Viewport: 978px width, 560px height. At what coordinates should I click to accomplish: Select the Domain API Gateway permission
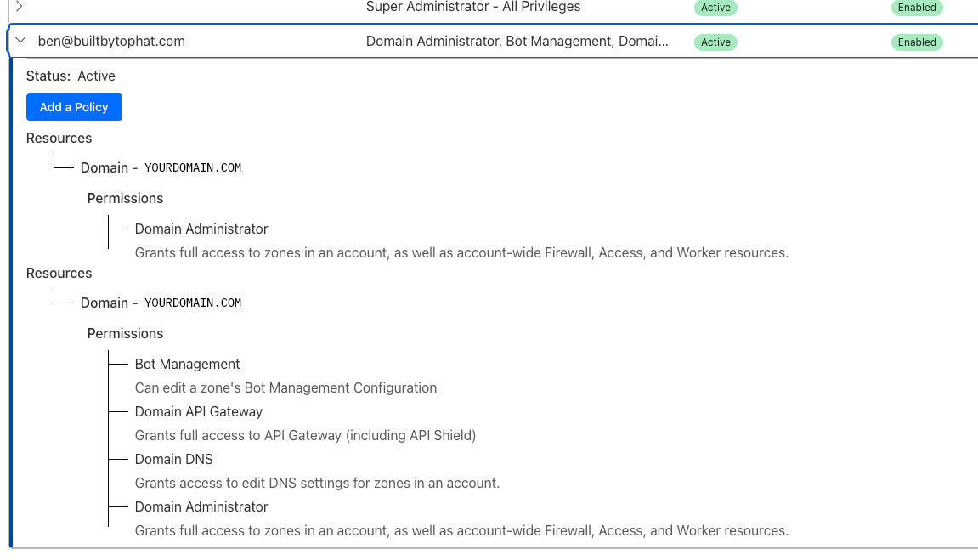click(198, 411)
